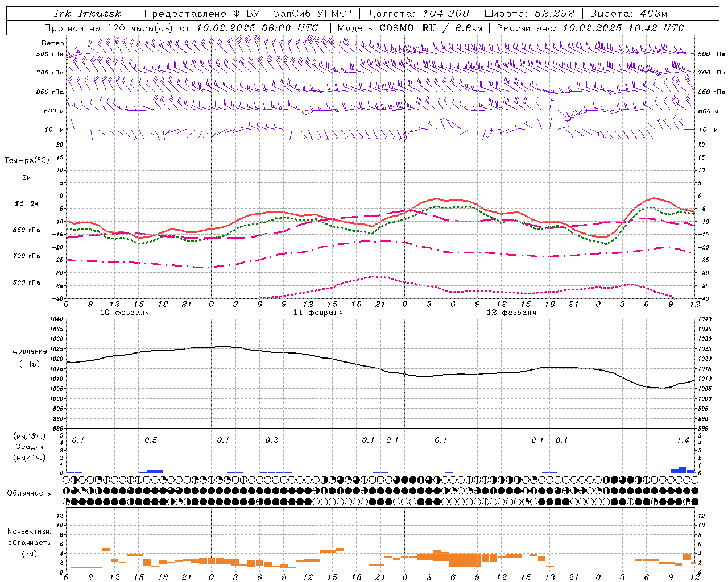Image resolution: width=728 pixels, height=582 pixels.
Task: Click the (мм/3ч.) precipitation unit label
Action: point(29,436)
